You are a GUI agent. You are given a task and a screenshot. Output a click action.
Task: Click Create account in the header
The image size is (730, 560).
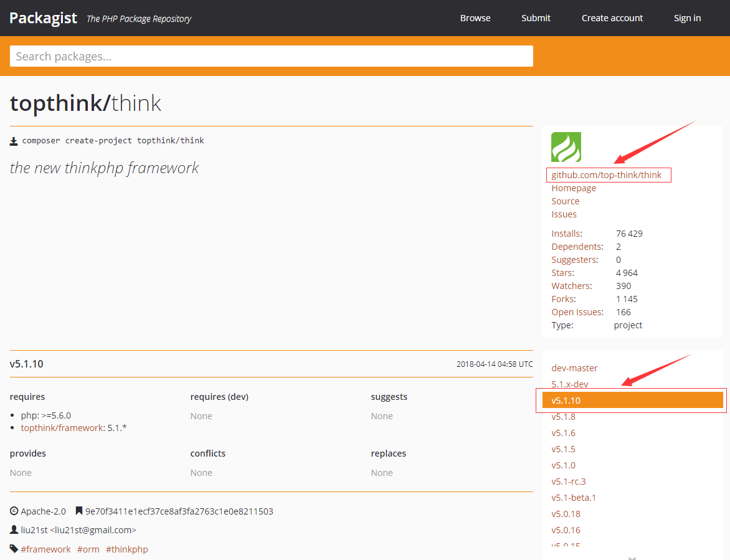(x=612, y=18)
